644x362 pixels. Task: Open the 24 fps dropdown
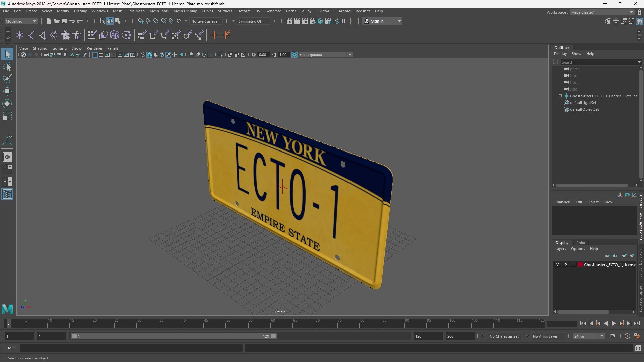tap(589, 336)
